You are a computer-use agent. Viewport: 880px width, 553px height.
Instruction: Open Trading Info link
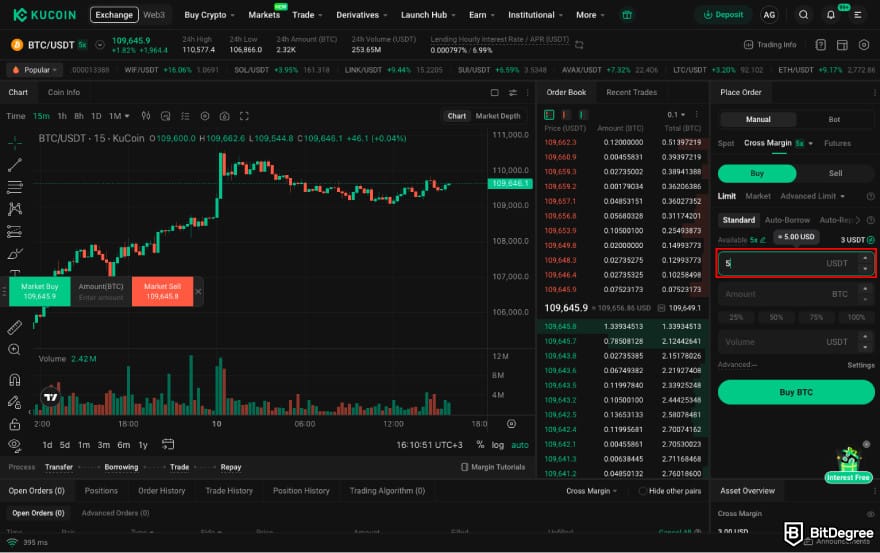(x=770, y=45)
